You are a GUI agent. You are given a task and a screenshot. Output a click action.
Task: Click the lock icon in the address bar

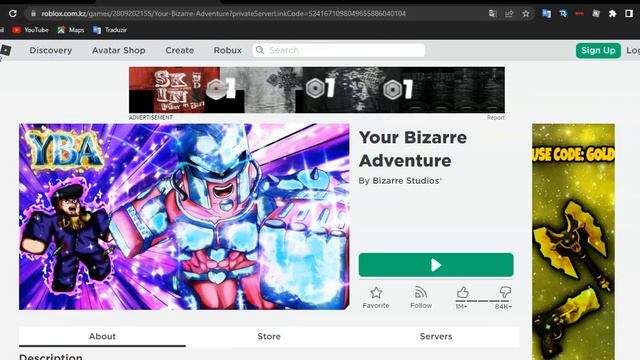tap(33, 13)
